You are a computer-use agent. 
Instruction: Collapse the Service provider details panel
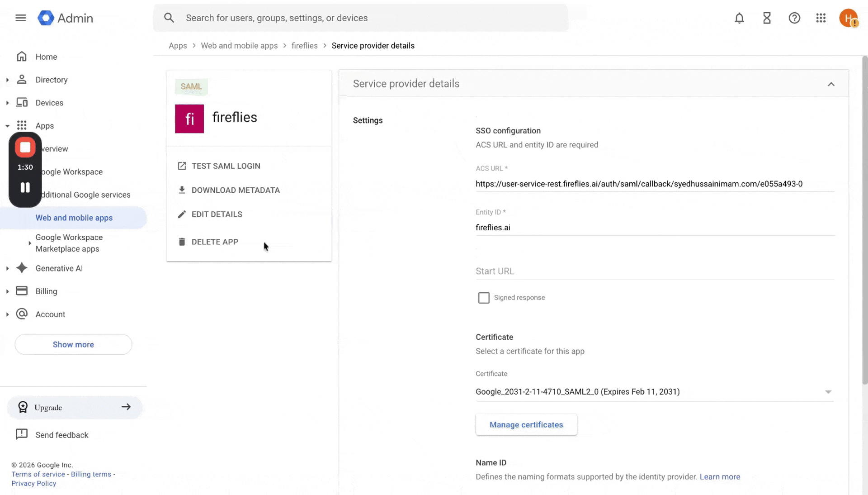[831, 84]
